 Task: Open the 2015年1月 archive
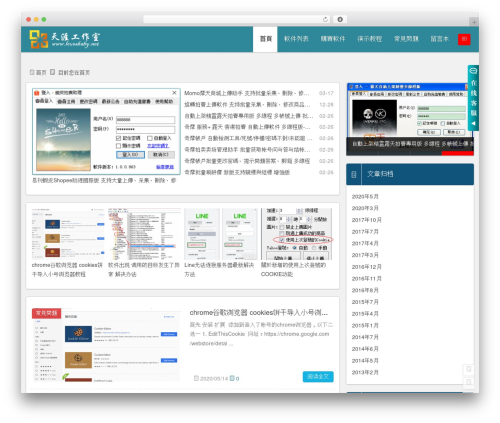pyautogui.click(x=365, y=325)
